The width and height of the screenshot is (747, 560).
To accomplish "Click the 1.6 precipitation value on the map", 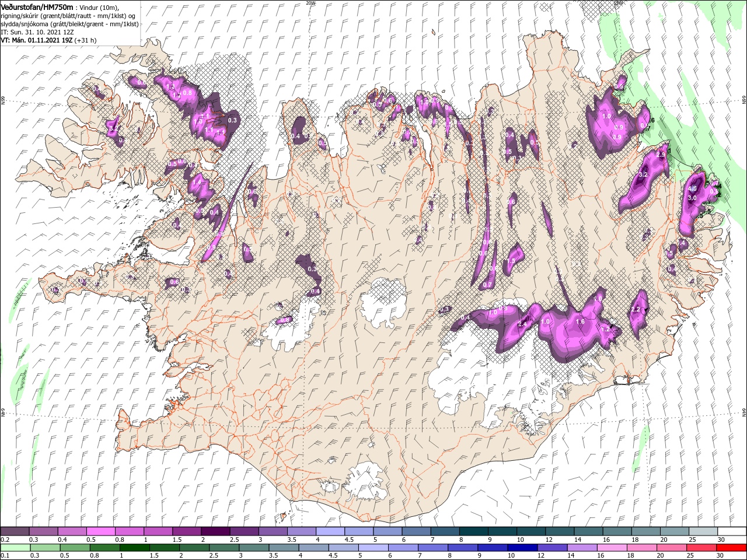I will click(580, 321).
